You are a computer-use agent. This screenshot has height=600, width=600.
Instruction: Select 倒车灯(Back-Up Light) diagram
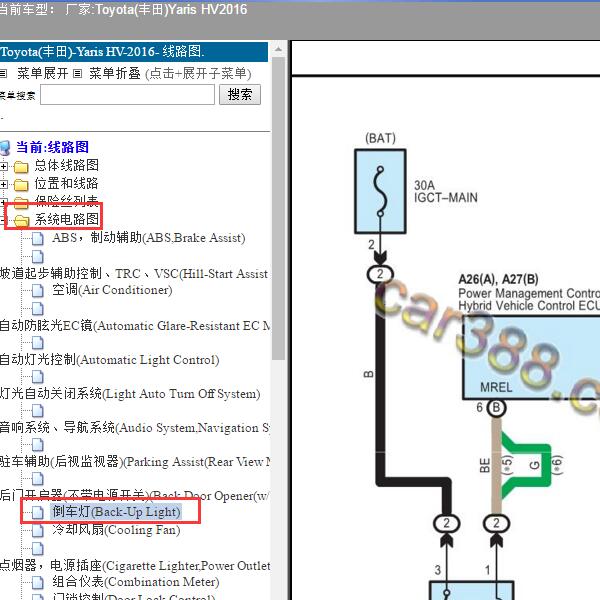(116, 512)
